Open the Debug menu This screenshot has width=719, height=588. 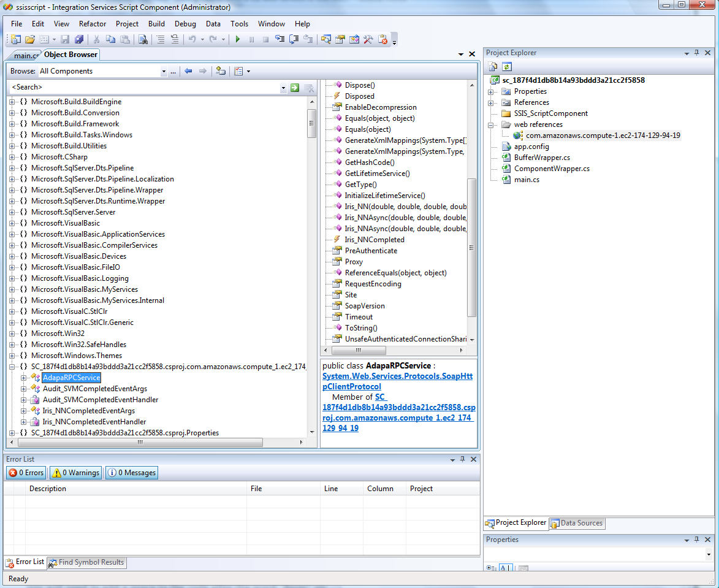(185, 24)
